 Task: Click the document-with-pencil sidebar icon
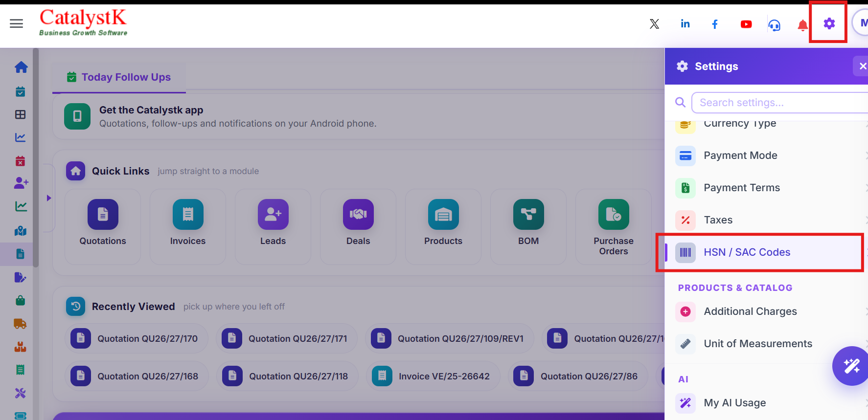[x=21, y=277]
